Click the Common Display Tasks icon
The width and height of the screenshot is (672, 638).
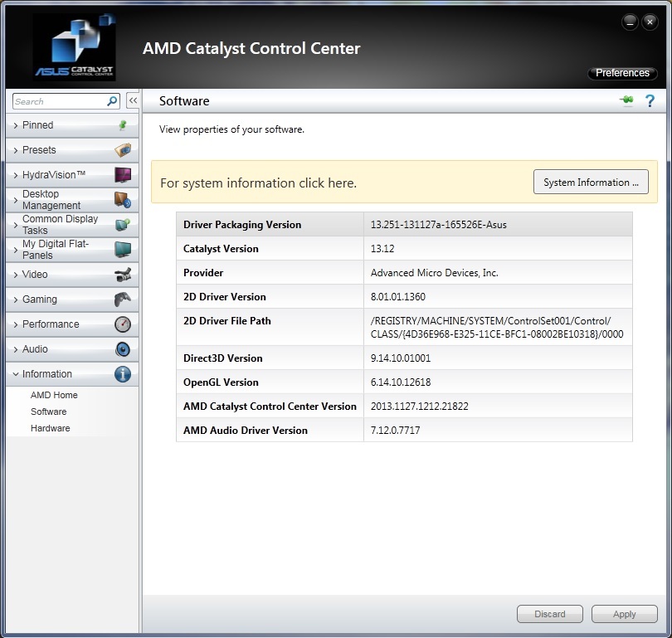pos(123,225)
